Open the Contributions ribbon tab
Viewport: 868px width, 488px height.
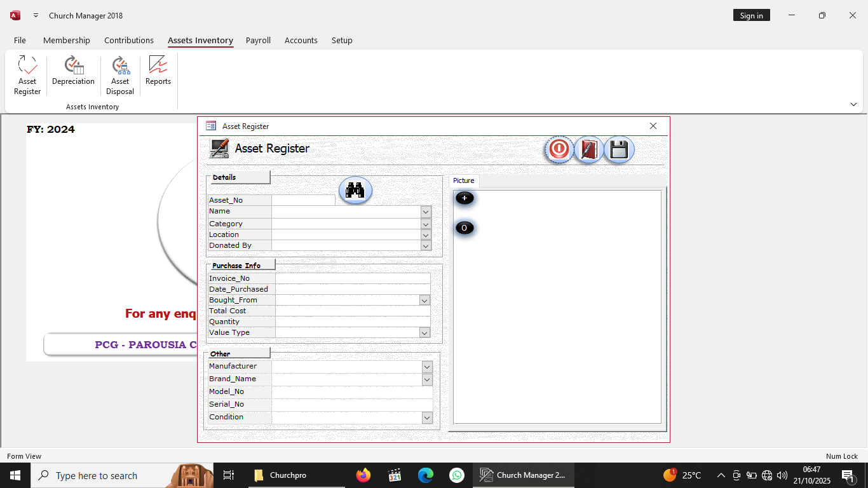click(129, 40)
